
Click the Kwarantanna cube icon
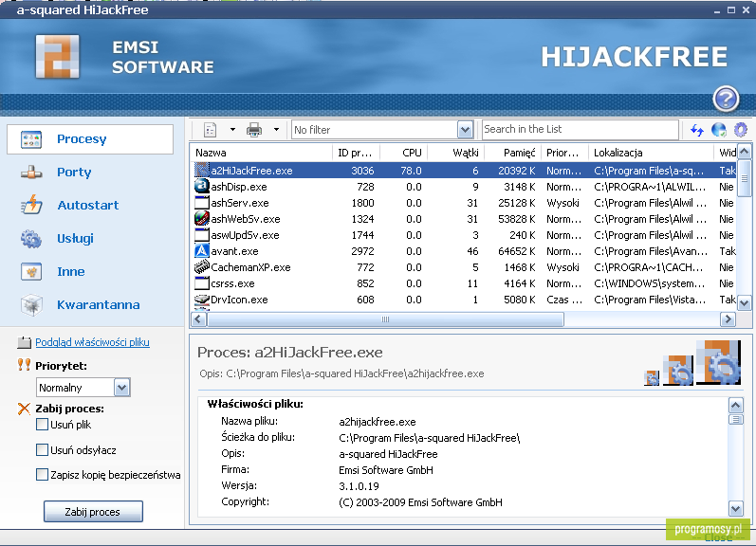point(31,305)
